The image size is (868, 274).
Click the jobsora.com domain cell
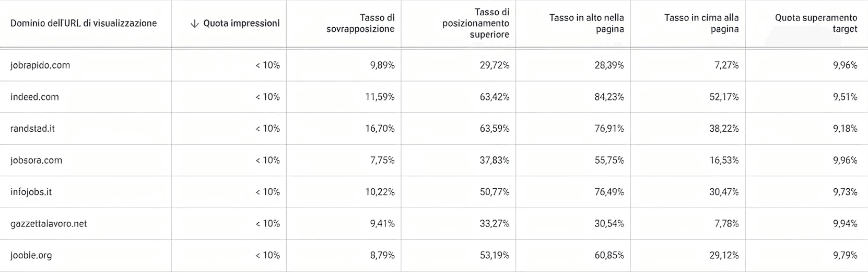tap(36, 161)
